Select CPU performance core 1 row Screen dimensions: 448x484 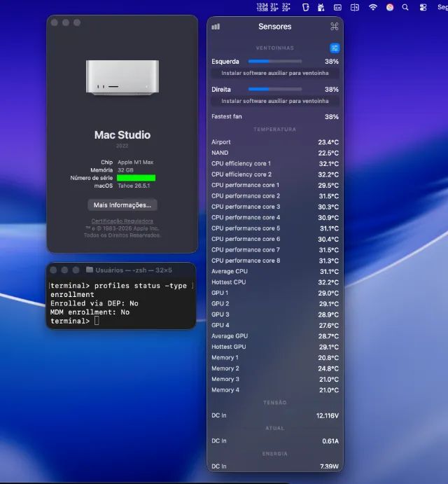pyautogui.click(x=275, y=185)
